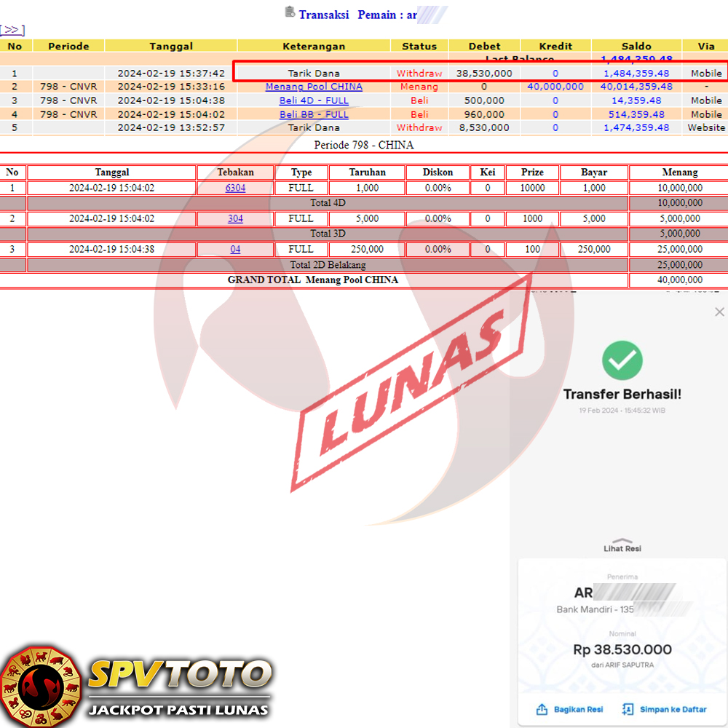728x728 pixels.
Task: Click the 304 tebakan number link
Action: coord(235,218)
